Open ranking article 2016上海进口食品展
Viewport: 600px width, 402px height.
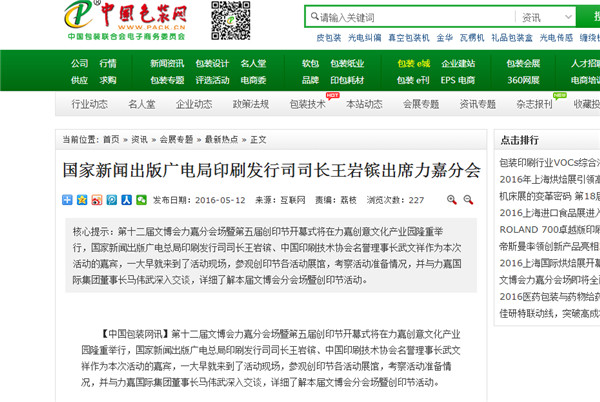click(x=549, y=213)
